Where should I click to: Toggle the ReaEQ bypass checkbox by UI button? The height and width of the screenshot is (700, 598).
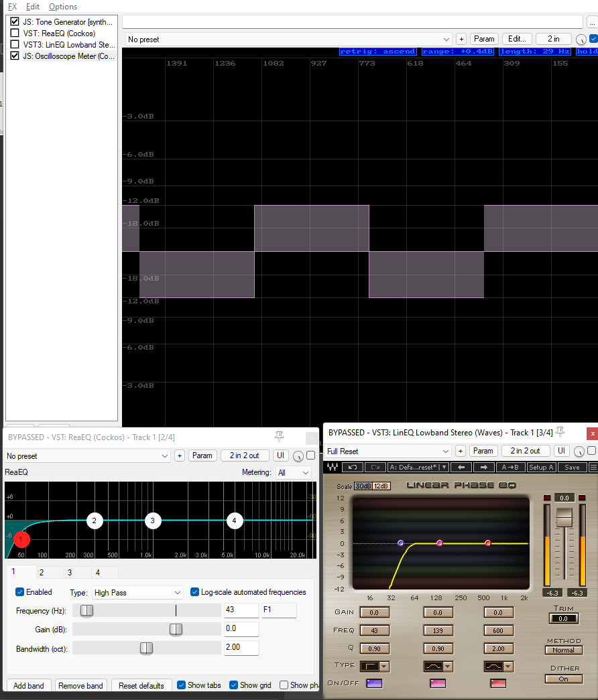tap(310, 456)
